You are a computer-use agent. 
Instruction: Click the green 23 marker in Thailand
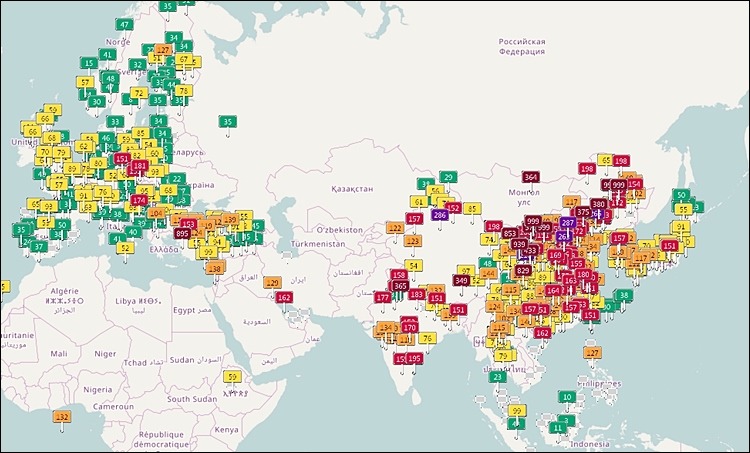(497, 377)
